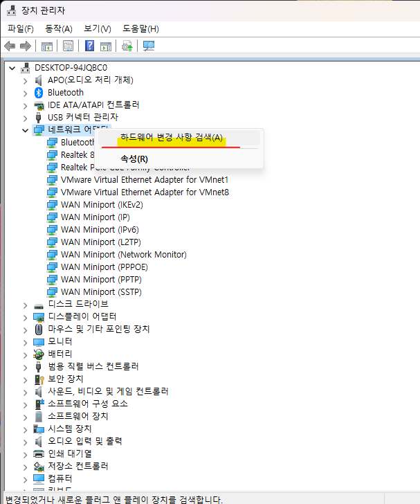Screen dimensions: 420x504
Task: Click the 디스크 드라이브 icon
Action: pos(39,306)
